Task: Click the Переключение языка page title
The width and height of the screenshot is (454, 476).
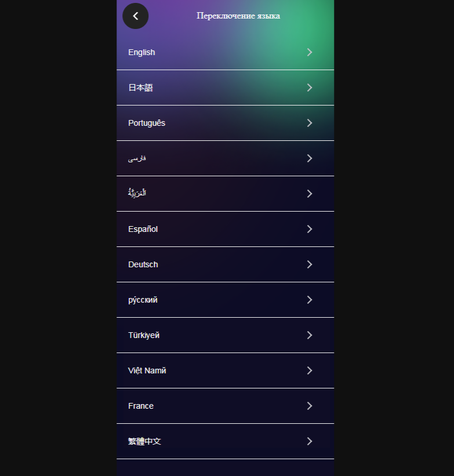Action: point(238,16)
